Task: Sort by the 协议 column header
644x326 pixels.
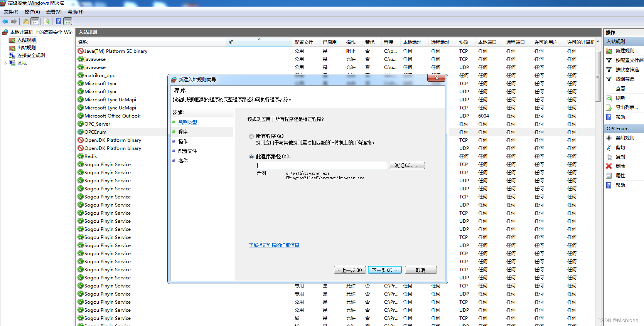Action: click(466, 42)
